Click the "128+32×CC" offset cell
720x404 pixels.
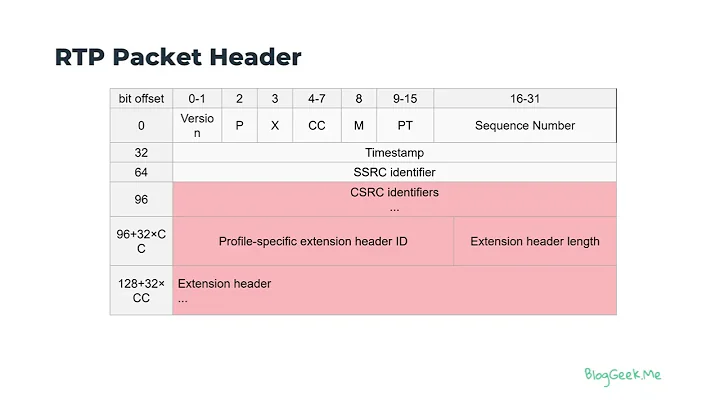coord(141,291)
